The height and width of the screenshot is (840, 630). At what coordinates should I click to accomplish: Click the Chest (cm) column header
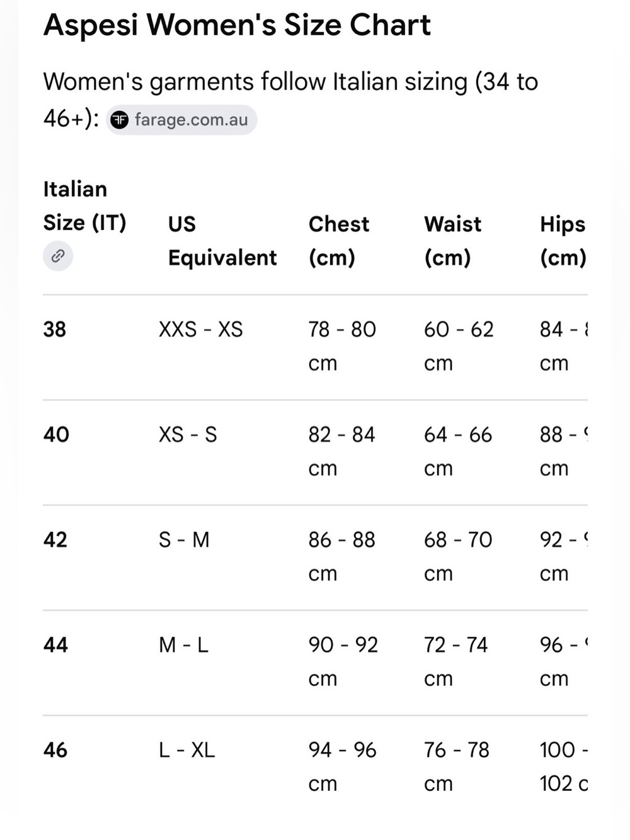point(339,241)
